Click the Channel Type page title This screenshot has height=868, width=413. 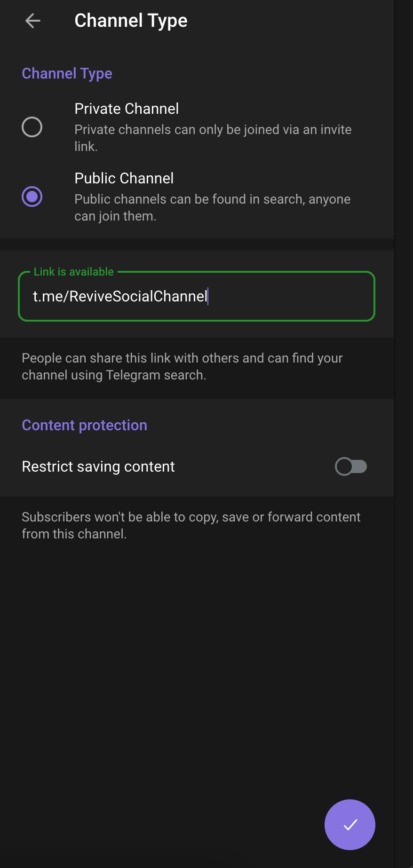coord(131,21)
